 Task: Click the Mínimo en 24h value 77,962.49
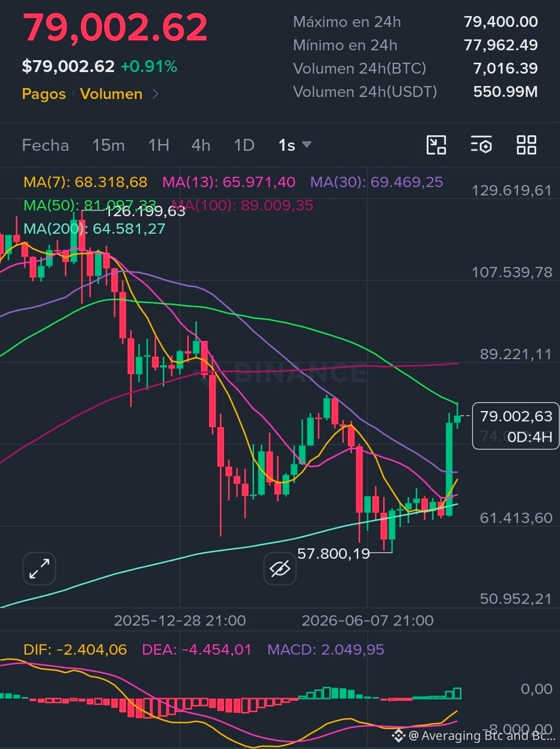[501, 45]
